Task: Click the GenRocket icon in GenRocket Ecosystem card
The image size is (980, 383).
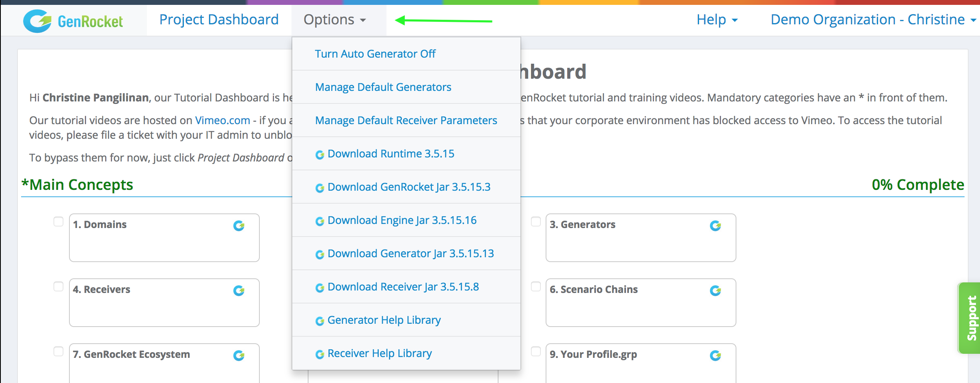Action: pos(239,355)
